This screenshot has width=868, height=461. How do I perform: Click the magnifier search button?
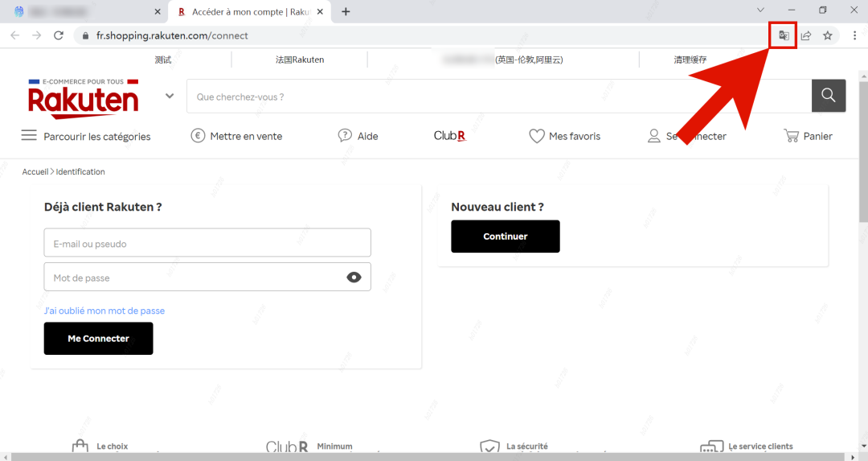[x=828, y=96]
